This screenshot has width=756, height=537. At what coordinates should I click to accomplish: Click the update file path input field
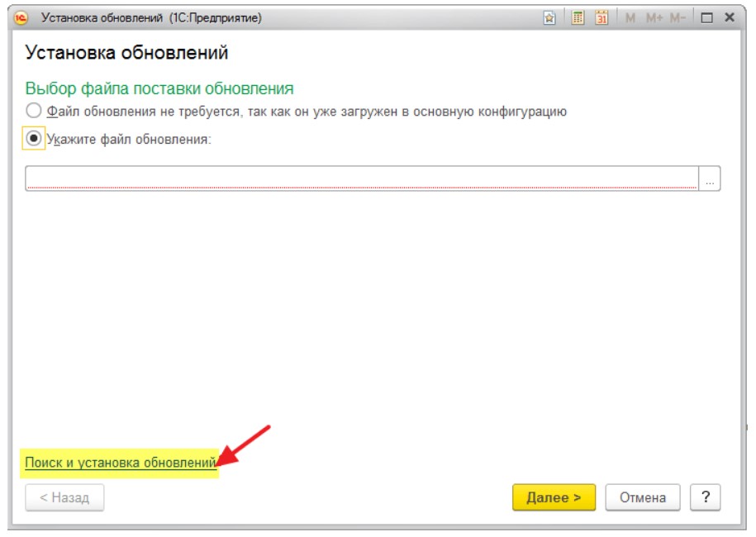tap(361, 179)
